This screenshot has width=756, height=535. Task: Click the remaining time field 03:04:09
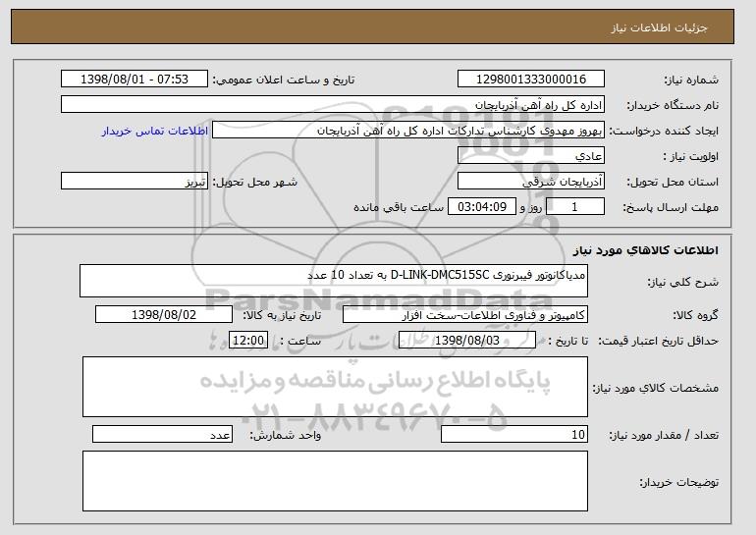point(482,207)
